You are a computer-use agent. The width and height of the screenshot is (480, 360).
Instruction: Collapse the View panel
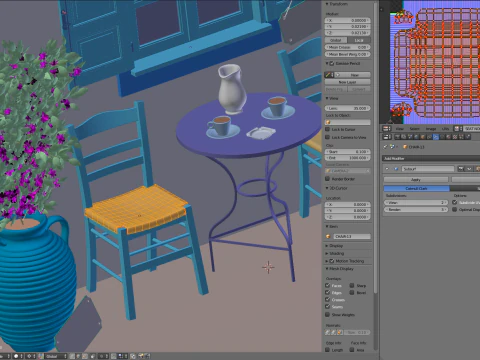coord(327,98)
